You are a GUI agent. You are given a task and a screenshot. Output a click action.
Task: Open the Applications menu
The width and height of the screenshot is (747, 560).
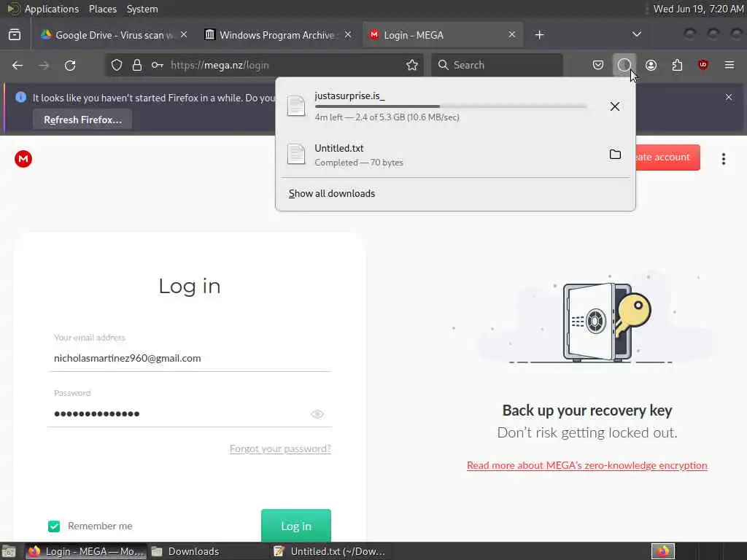[52, 9]
